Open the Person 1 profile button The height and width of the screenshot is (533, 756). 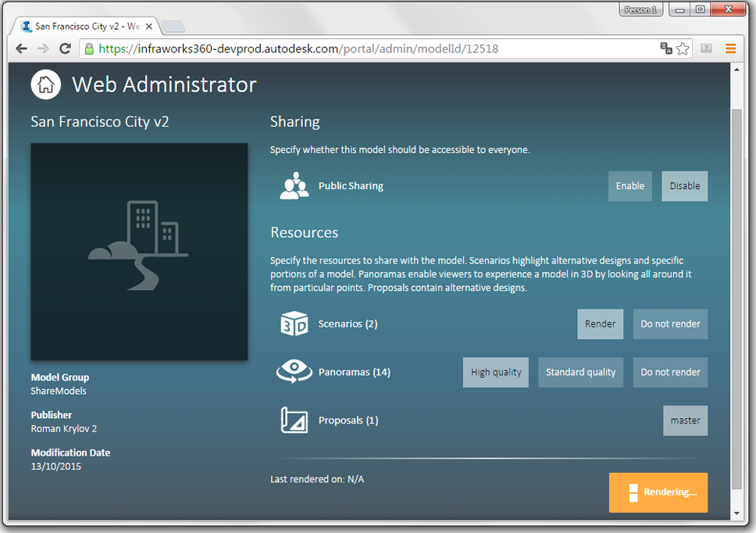640,9
